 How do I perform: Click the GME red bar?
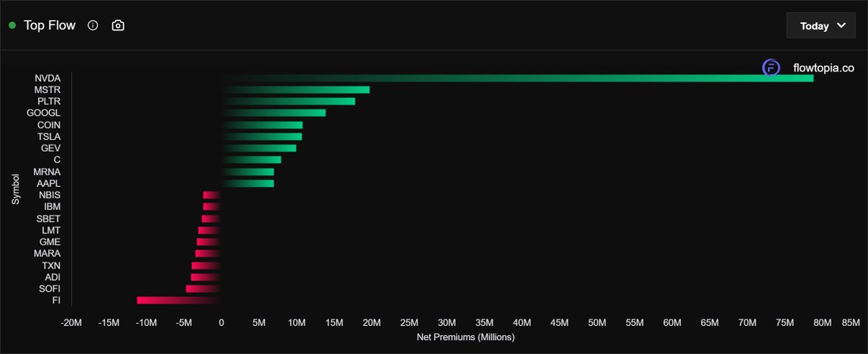pos(209,242)
